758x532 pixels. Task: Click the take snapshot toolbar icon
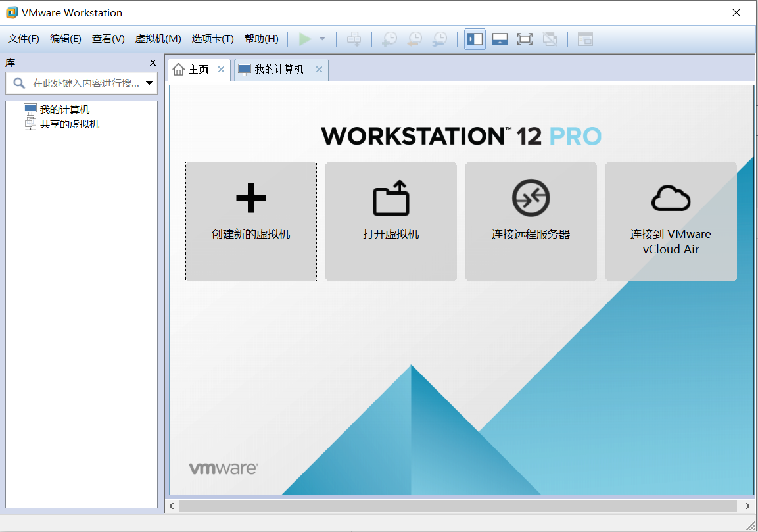(x=389, y=39)
